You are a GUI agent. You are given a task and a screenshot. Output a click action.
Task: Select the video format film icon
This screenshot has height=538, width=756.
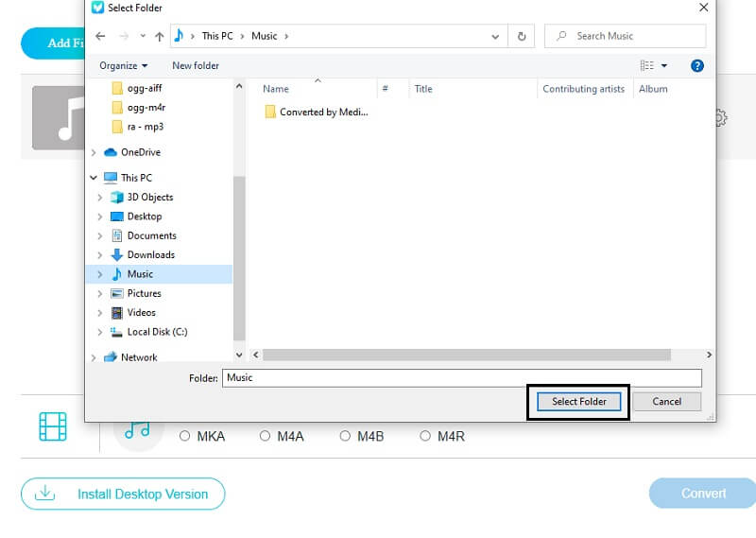(x=53, y=426)
